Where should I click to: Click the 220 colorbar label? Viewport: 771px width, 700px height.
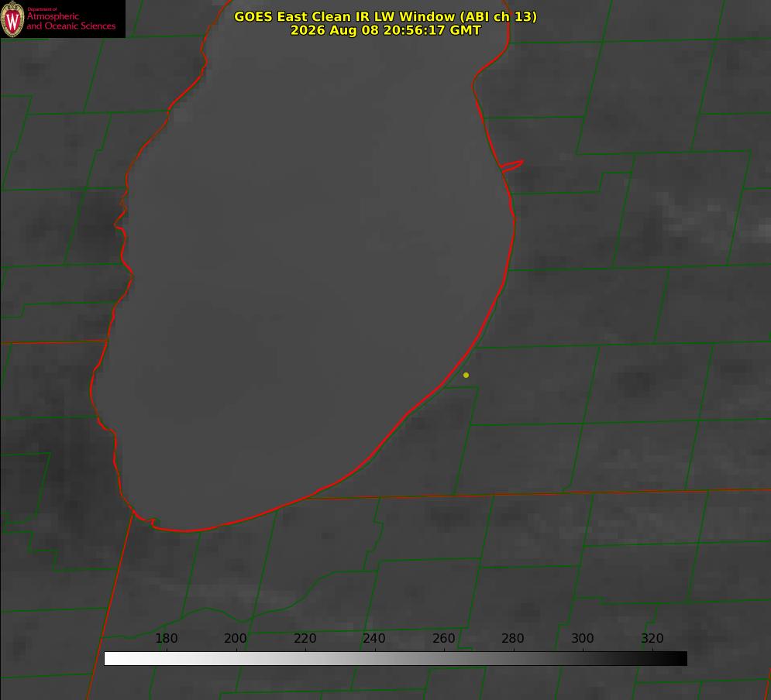305,639
